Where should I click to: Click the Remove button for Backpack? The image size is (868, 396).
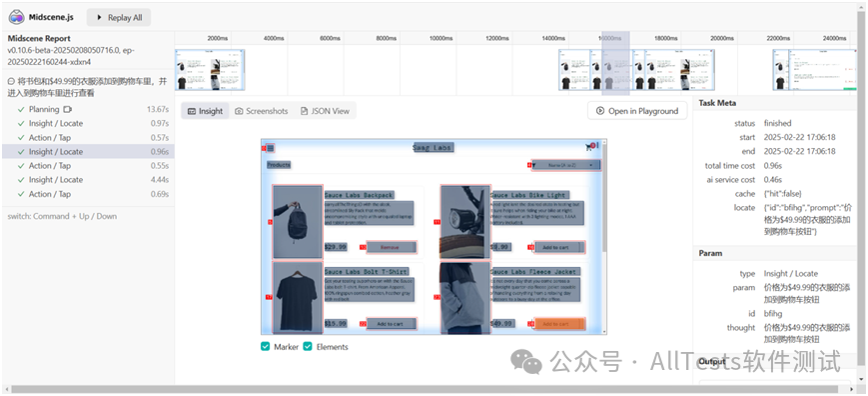(x=392, y=247)
